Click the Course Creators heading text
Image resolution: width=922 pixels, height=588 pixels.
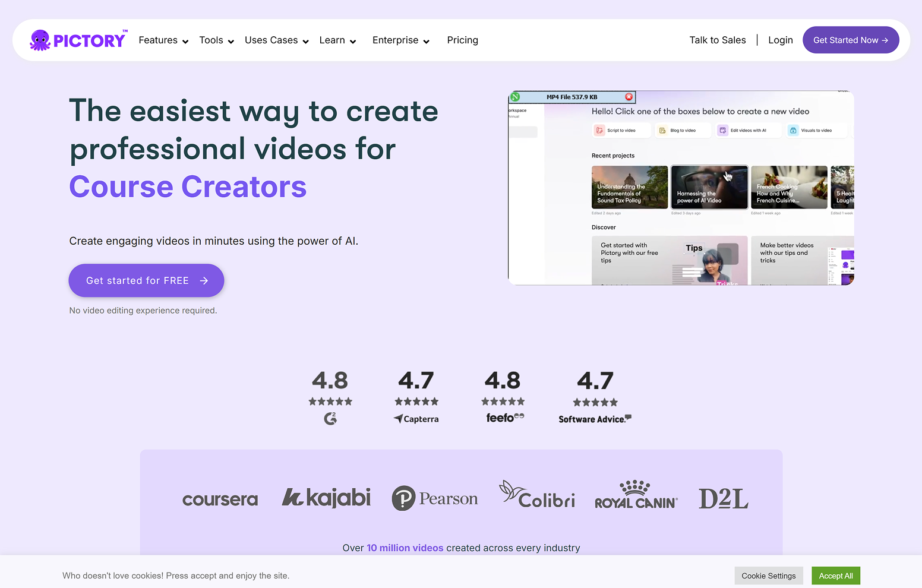pyautogui.click(x=188, y=186)
